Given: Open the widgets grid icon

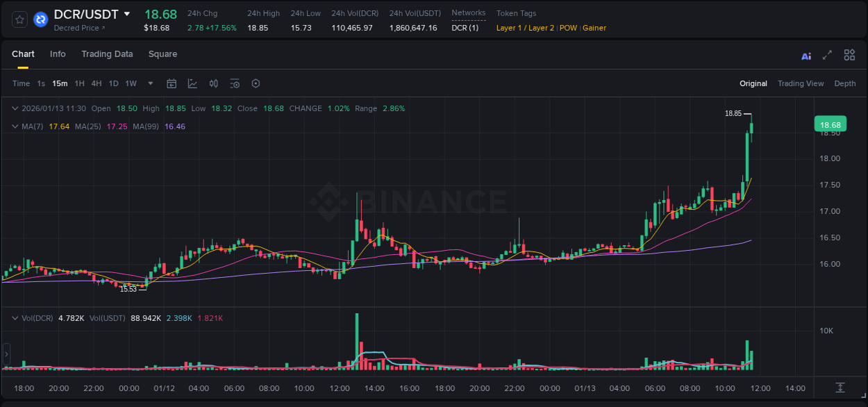Looking at the screenshot, I should pyautogui.click(x=849, y=55).
